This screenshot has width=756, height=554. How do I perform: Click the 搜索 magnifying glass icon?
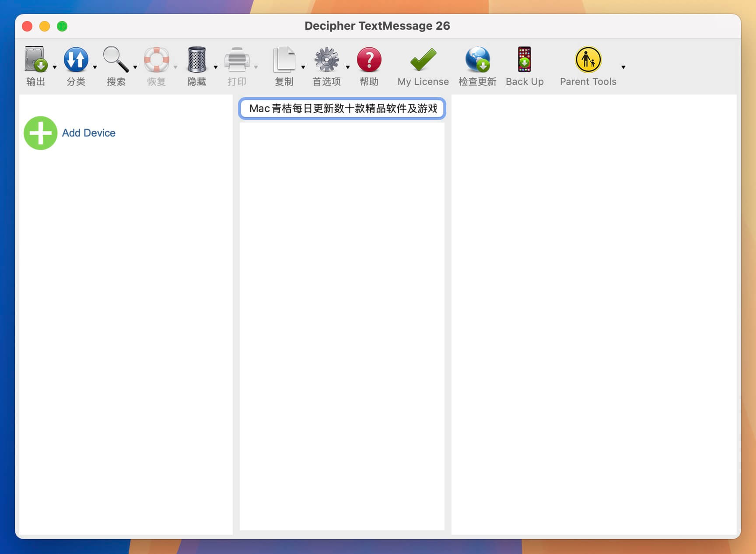pyautogui.click(x=115, y=60)
